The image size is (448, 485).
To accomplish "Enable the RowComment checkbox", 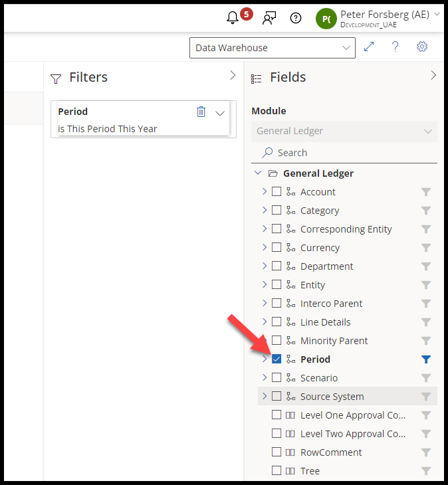I will tap(277, 452).
